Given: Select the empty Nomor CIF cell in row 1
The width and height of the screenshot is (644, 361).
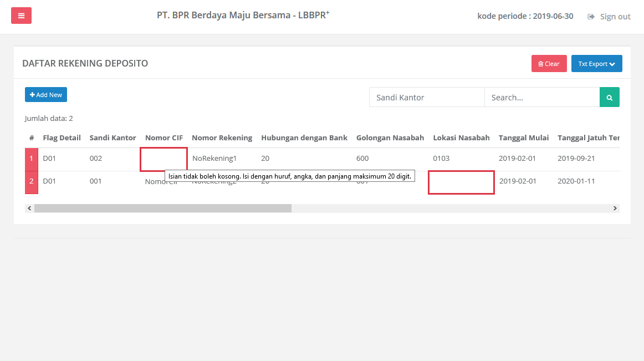Looking at the screenshot, I should (x=163, y=158).
